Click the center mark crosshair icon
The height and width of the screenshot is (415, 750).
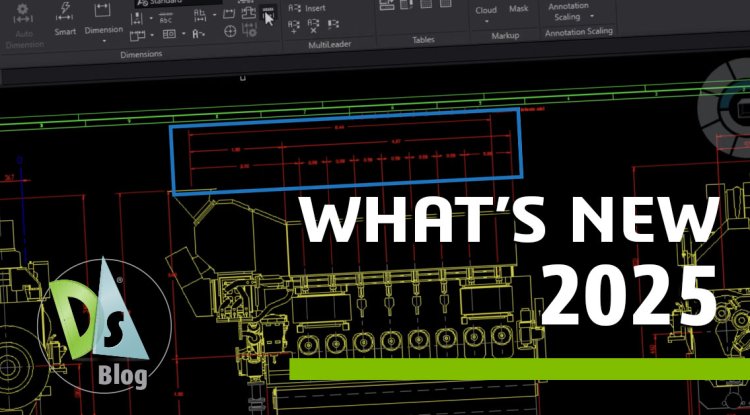[232, 33]
